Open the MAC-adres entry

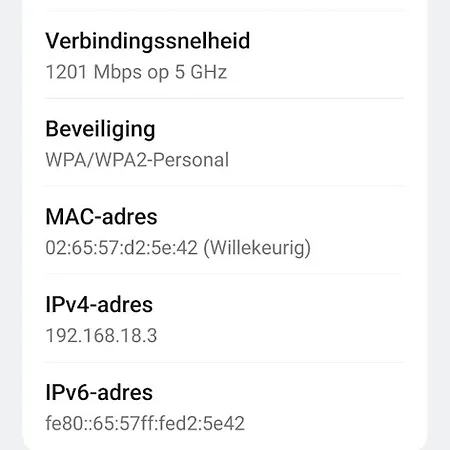tap(225, 231)
